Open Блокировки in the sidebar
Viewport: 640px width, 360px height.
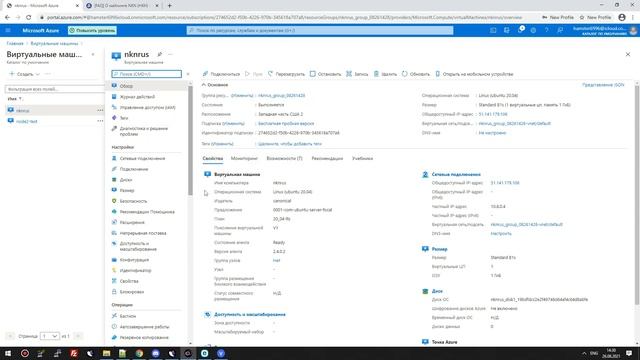point(131,292)
